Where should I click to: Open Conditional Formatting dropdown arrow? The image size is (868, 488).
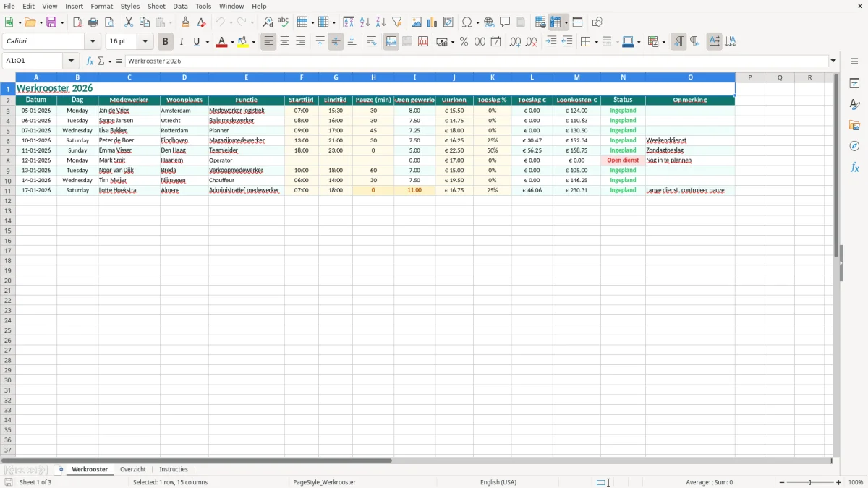click(x=663, y=42)
